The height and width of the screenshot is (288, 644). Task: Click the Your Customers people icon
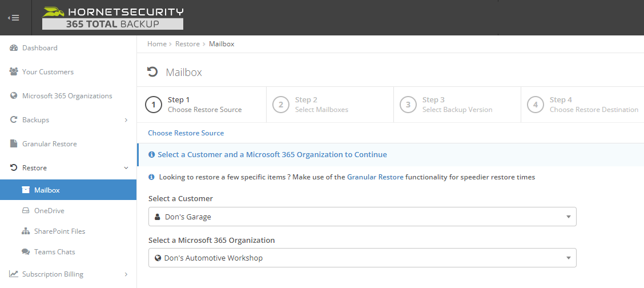14,72
